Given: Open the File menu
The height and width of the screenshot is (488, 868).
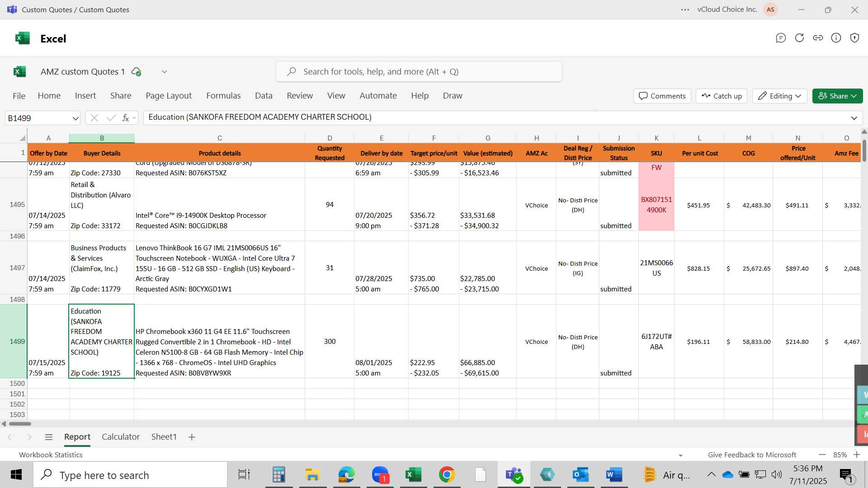Looking at the screenshot, I should click(x=19, y=96).
